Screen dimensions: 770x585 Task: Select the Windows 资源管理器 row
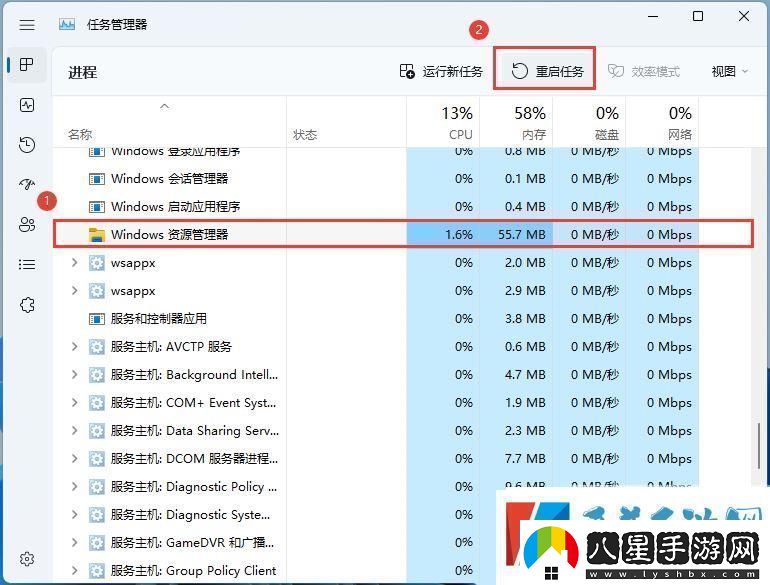tap(403, 234)
